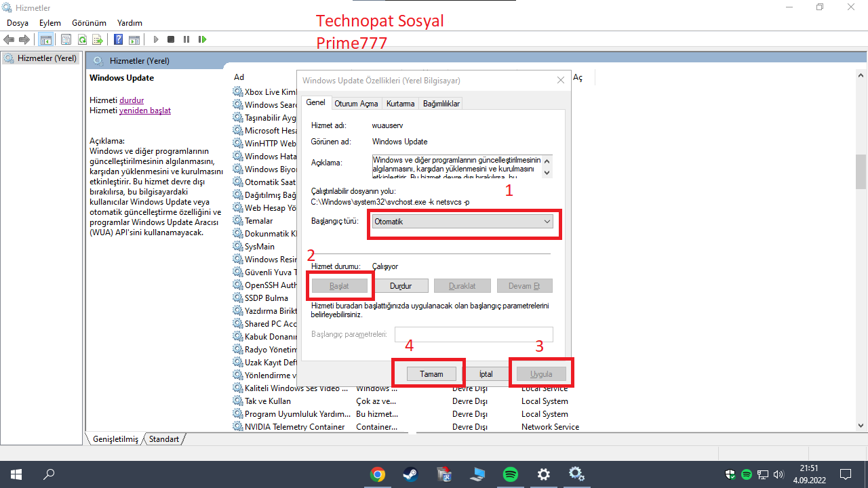
Task: Open Windows Security tray icon
Action: pos(731,474)
